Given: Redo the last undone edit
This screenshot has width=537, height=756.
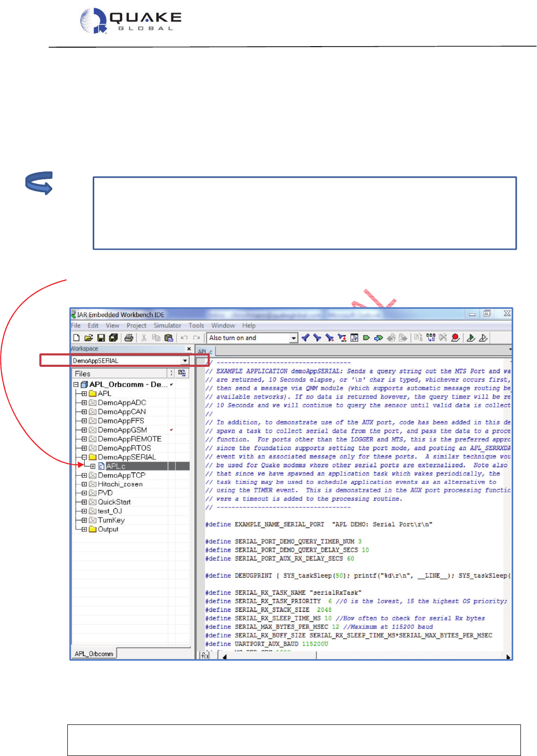Looking at the screenshot, I should click(x=196, y=338).
